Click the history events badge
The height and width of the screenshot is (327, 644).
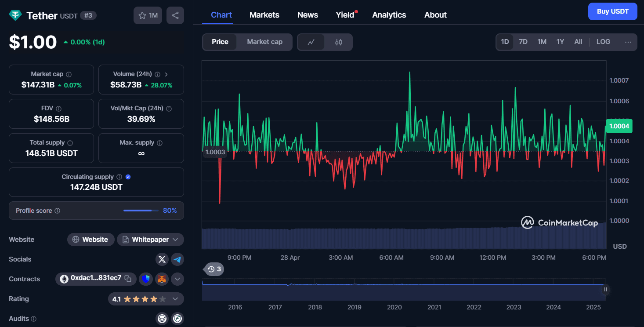[x=214, y=269]
